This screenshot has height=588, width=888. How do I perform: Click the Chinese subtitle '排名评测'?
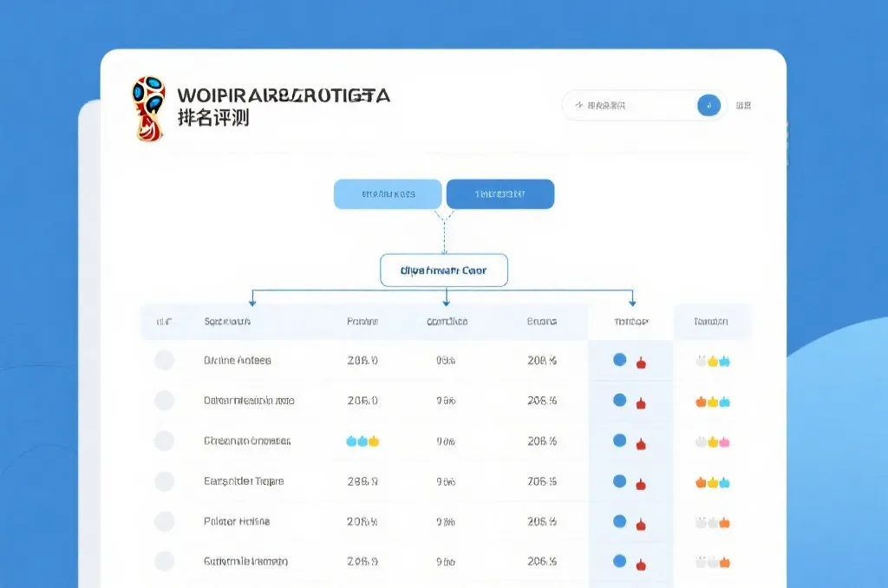tap(213, 118)
